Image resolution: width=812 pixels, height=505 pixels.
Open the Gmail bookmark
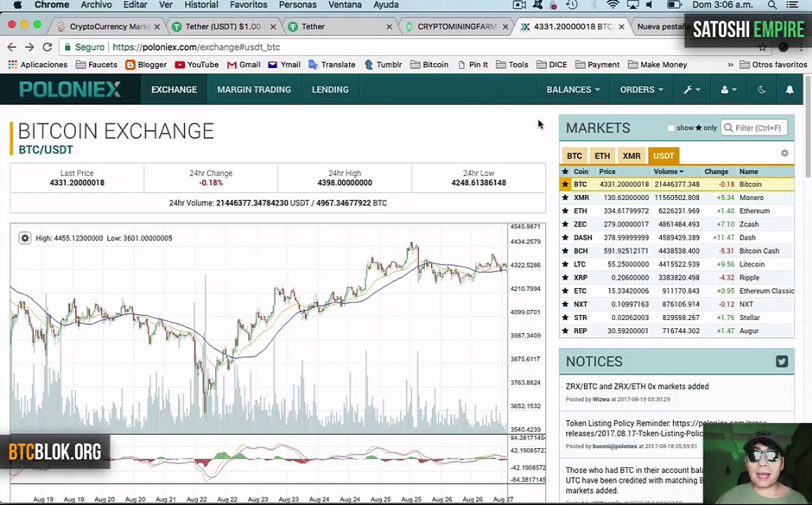(244, 65)
